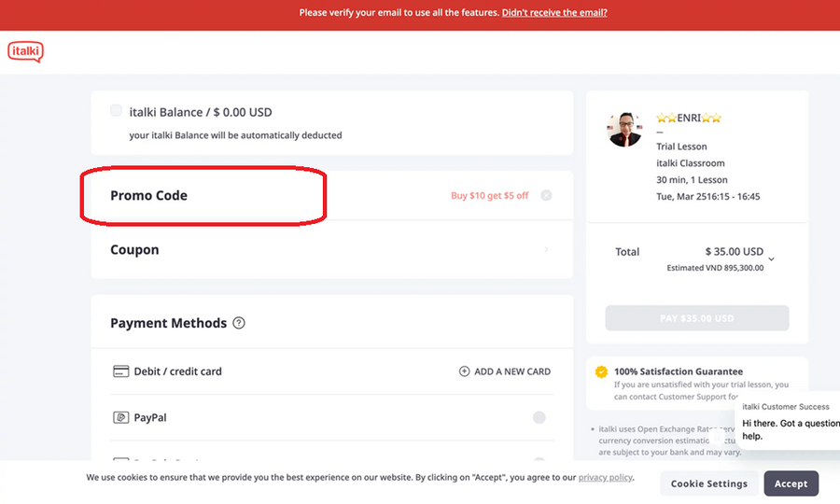Screen dimensions: 840x504
Task: Click the "Buy $10 get $5 off" offer text
Action: click(x=489, y=196)
